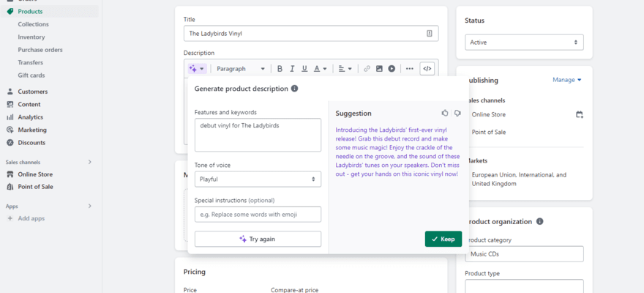This screenshot has width=644, height=293.
Task: Open more formatting options ellipsis
Action: [x=410, y=69]
